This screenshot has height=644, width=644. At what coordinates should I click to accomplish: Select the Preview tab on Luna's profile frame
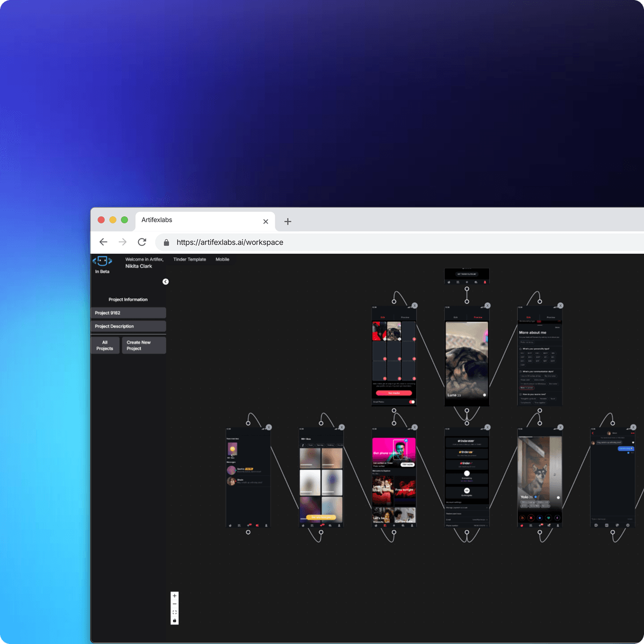click(477, 317)
